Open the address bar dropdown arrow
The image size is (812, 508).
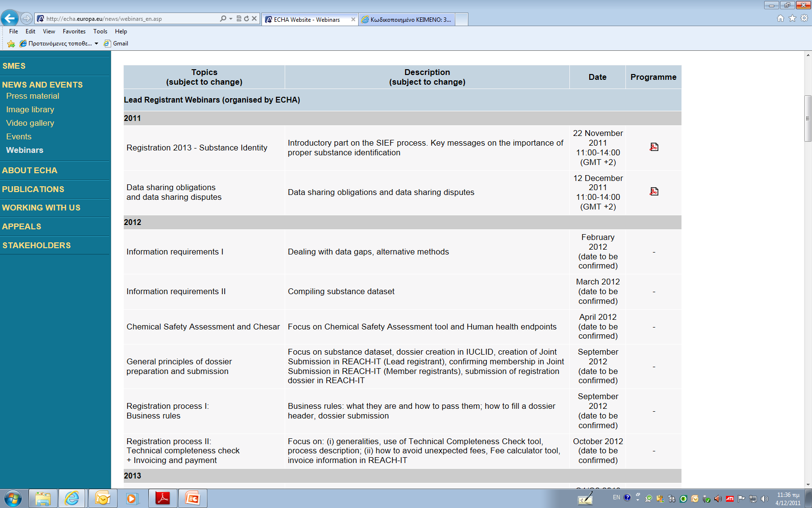(231, 18)
